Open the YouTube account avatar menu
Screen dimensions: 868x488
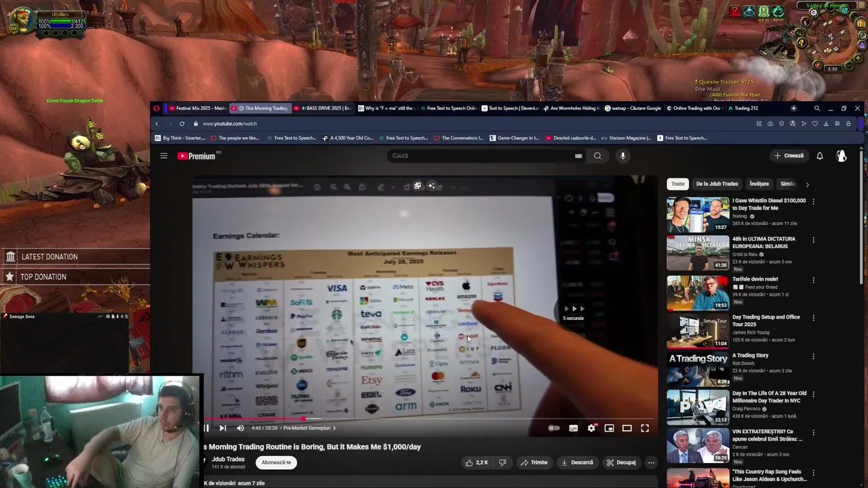tap(842, 156)
